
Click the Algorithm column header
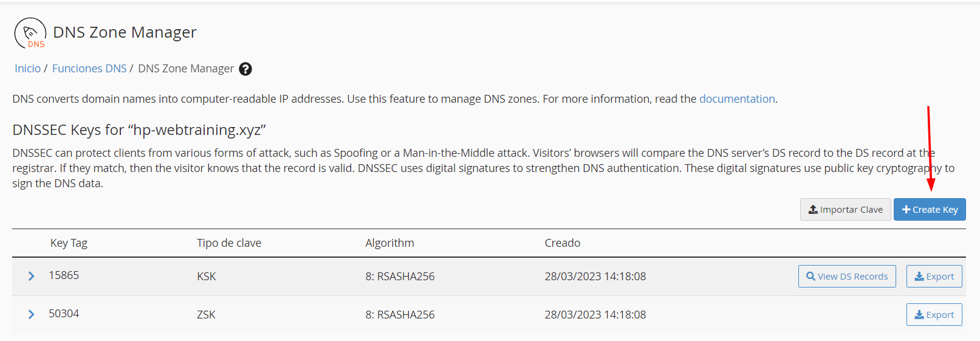[x=389, y=243]
